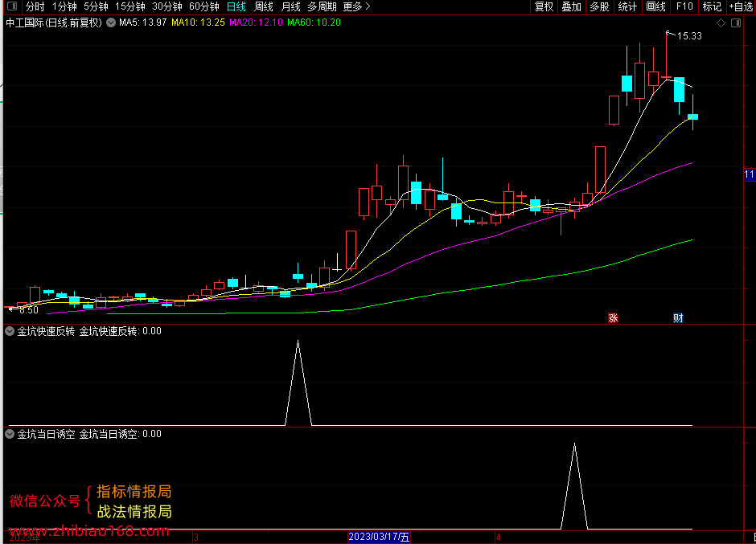Viewport: 756px width, 544px height.
Task: Click the month 4 axis label
Action: (498, 537)
